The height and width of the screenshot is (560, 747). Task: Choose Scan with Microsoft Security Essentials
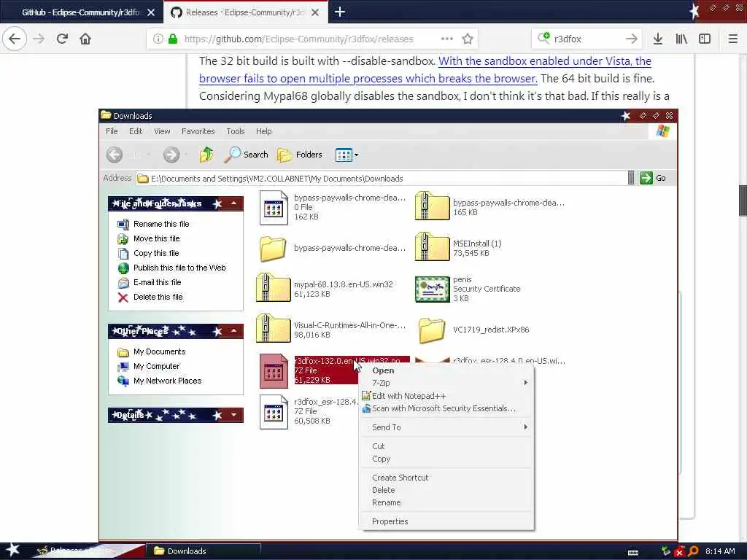click(x=446, y=408)
